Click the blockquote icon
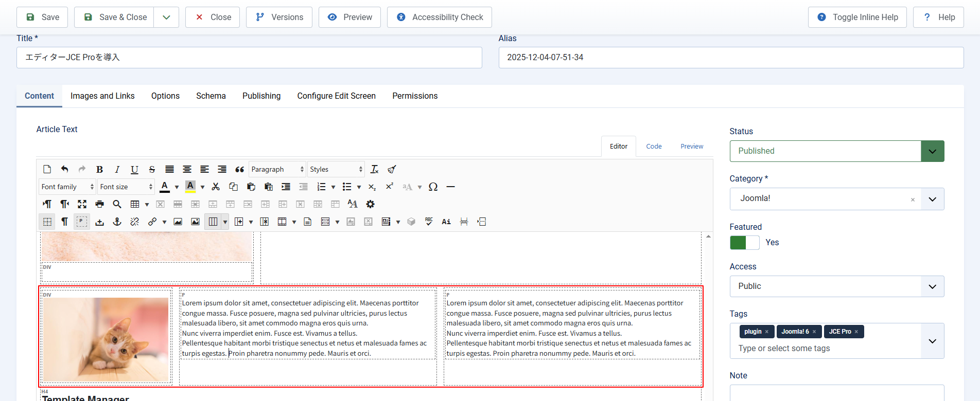The width and height of the screenshot is (980, 401). pyautogui.click(x=239, y=169)
